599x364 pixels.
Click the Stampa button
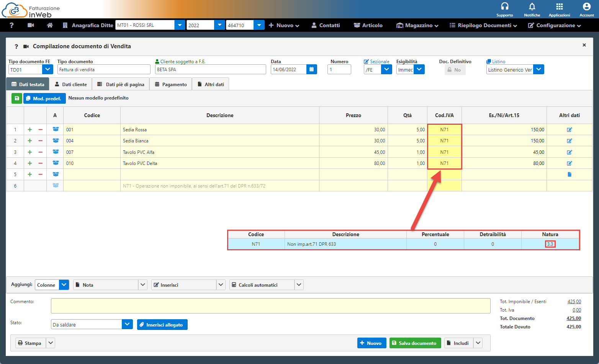[31, 343]
